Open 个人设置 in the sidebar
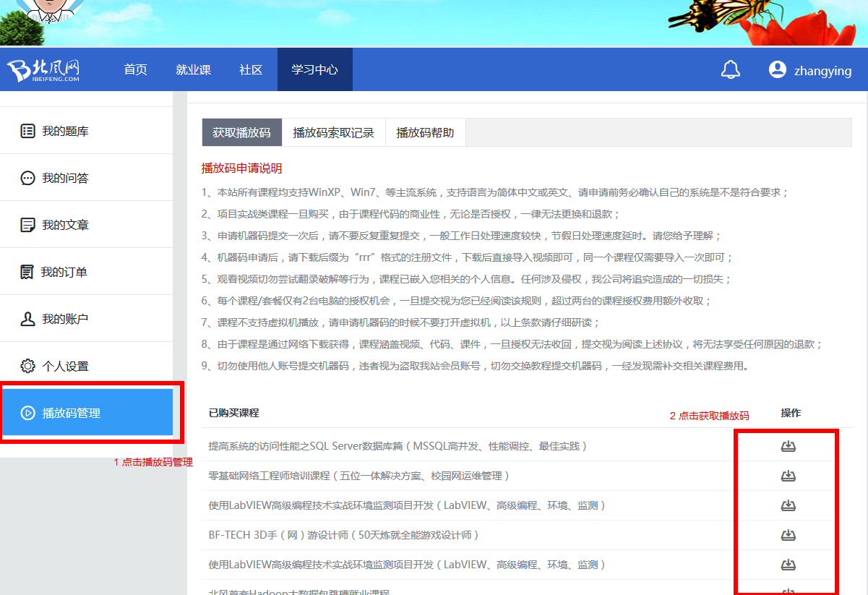The height and width of the screenshot is (595, 868). coord(87,366)
